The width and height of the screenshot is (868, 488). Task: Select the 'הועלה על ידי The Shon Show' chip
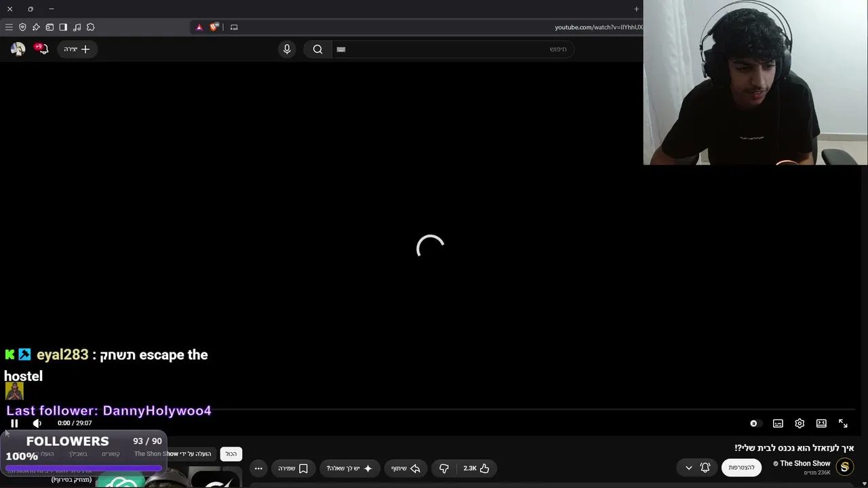coord(172,454)
